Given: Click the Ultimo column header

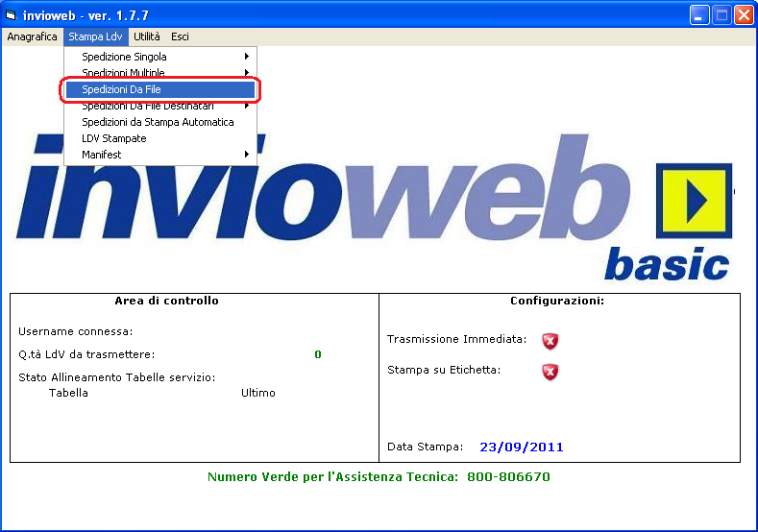Looking at the screenshot, I should click(x=258, y=393).
